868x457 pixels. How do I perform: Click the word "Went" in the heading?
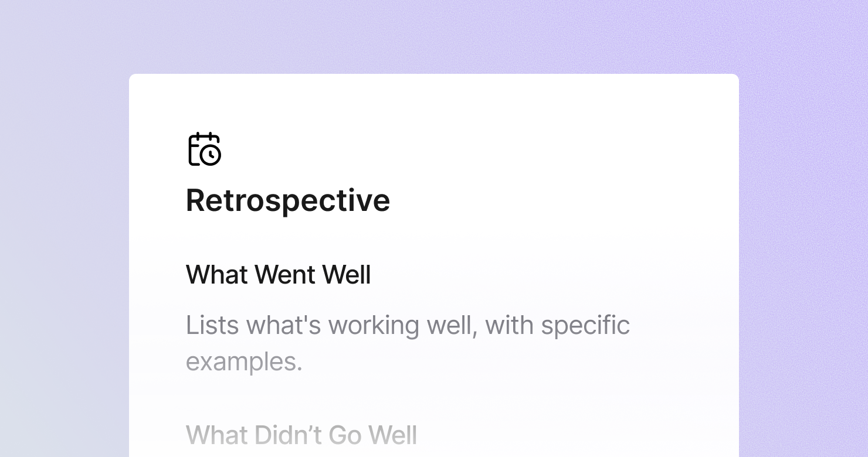pos(283,275)
